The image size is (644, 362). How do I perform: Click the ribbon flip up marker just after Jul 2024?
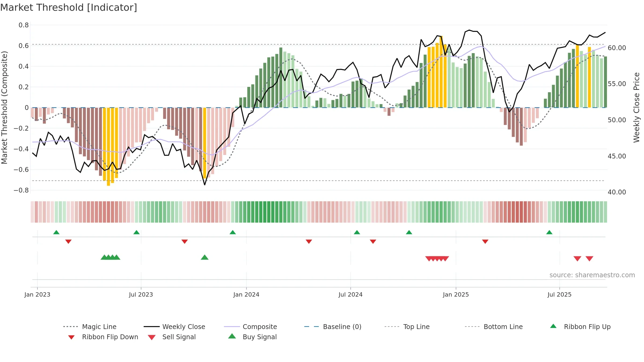[x=357, y=232]
